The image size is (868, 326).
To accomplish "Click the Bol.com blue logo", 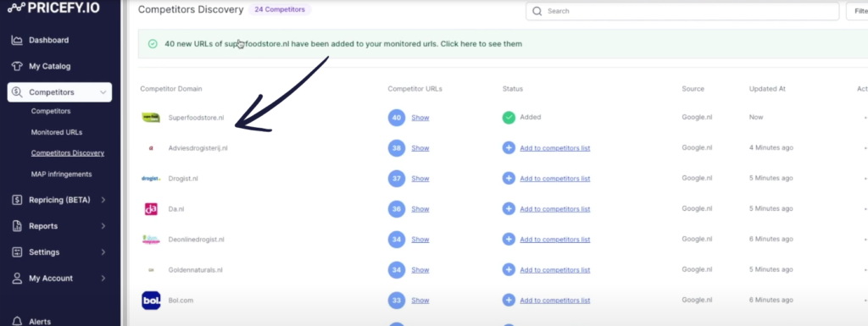I will [x=151, y=300].
